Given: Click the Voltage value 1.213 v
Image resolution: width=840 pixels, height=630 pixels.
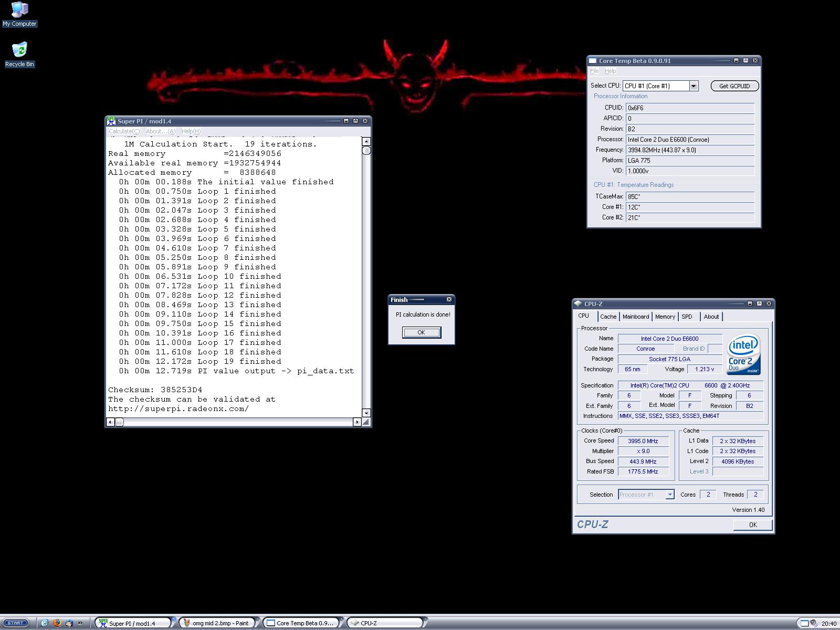Looking at the screenshot, I should click(x=705, y=369).
